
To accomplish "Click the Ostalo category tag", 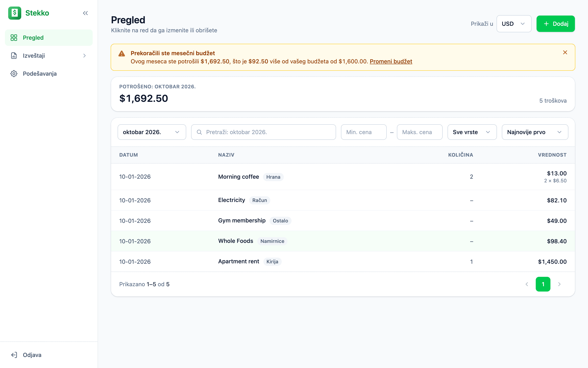I will tap(280, 221).
